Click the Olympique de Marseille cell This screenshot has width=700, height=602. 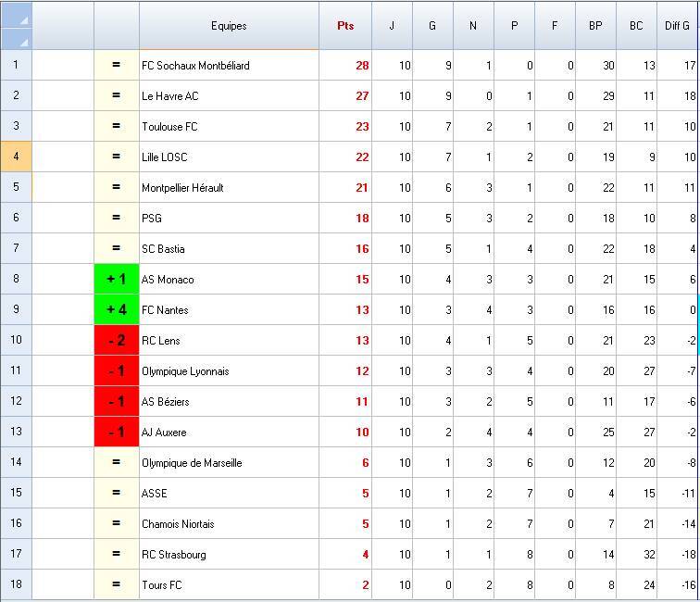229,463
